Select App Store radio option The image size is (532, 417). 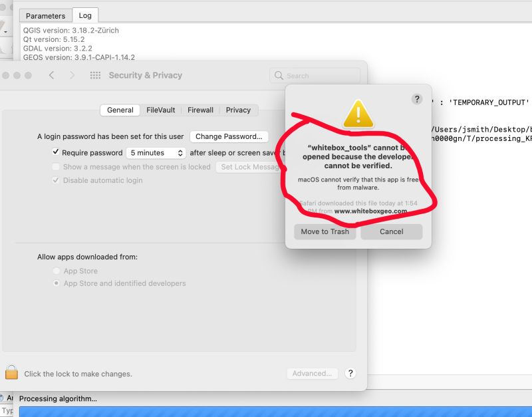coord(57,271)
